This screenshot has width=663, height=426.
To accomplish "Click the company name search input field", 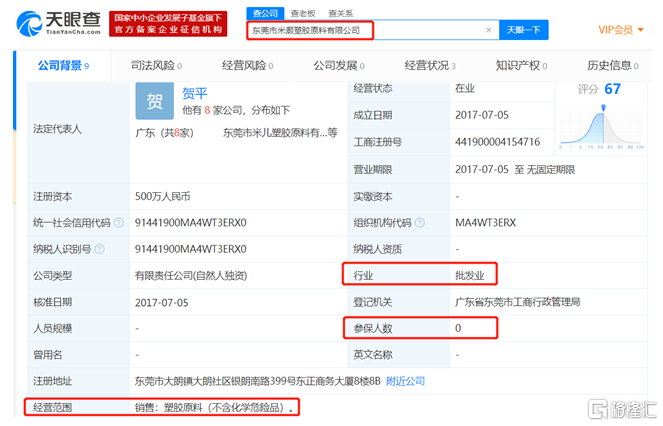I will (x=373, y=30).
